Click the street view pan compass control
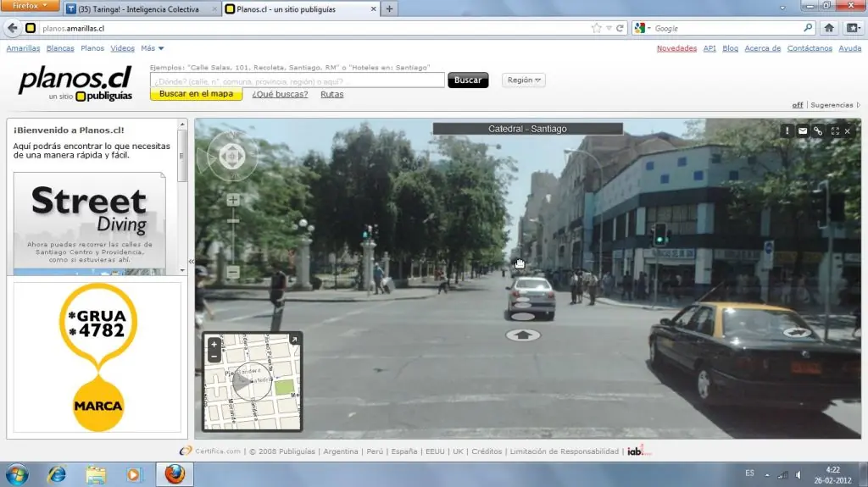Image resolution: width=868 pixels, height=487 pixels. (x=232, y=157)
